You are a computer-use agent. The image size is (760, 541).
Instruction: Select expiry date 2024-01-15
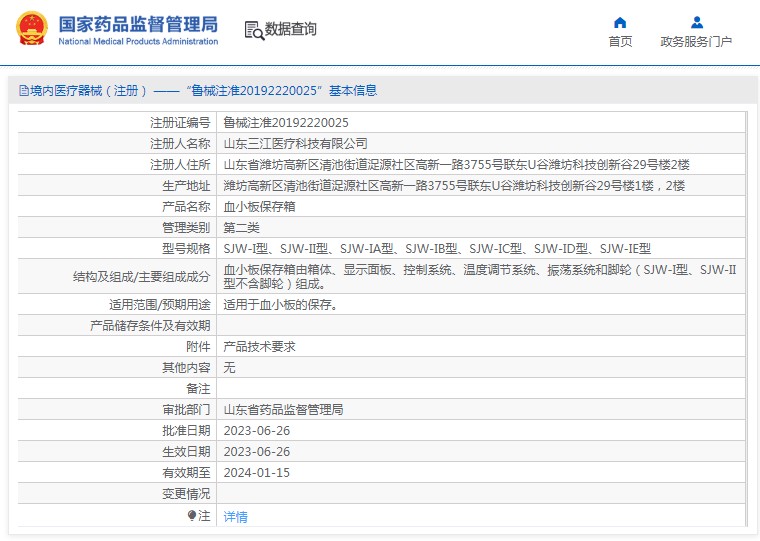tap(256, 472)
